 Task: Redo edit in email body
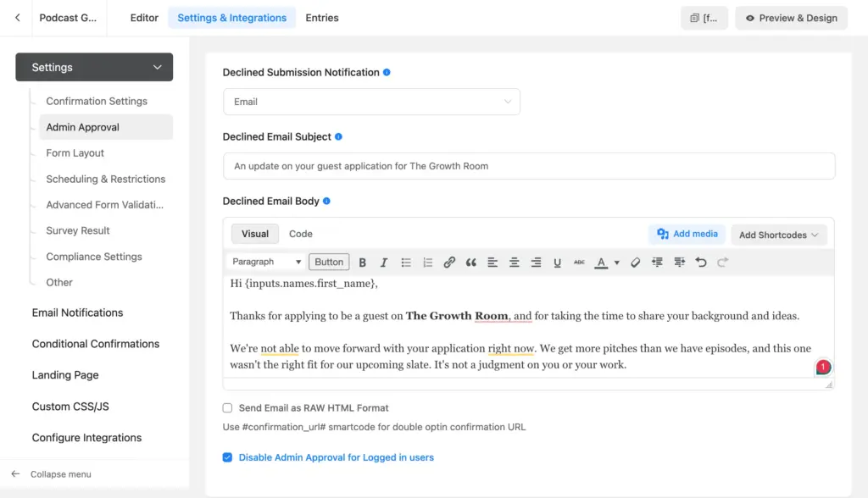[x=722, y=263]
